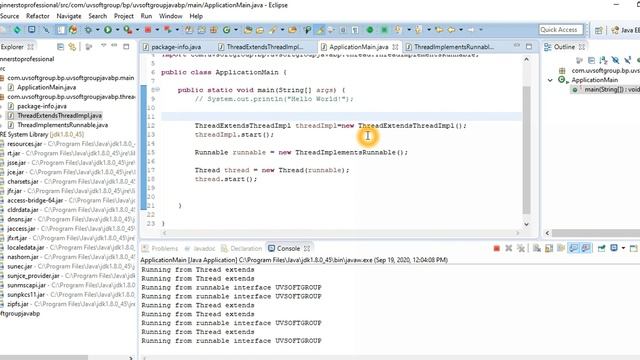Toggle Link with Editor in the Explorer panel
Viewport: 640px width, 360px height.
click(x=72, y=47)
